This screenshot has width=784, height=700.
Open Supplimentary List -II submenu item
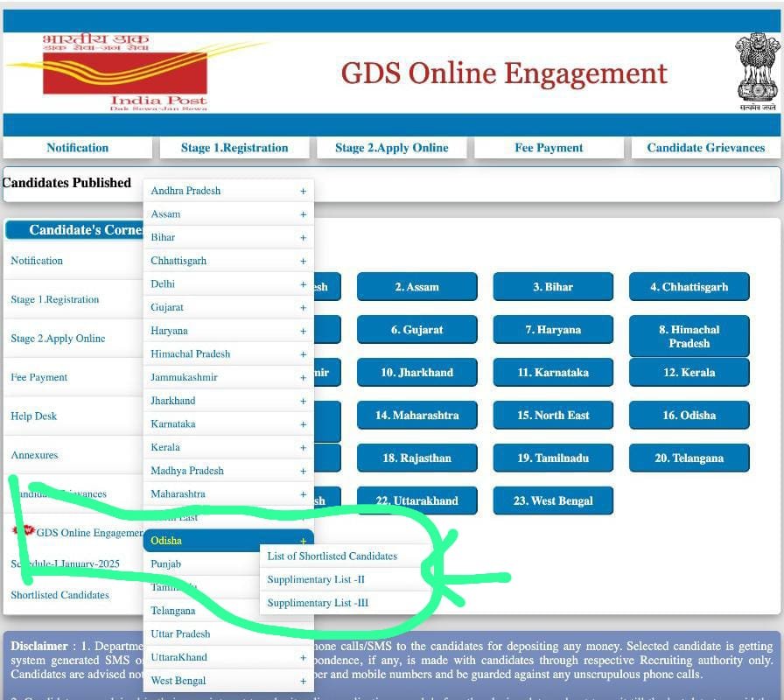(345, 579)
